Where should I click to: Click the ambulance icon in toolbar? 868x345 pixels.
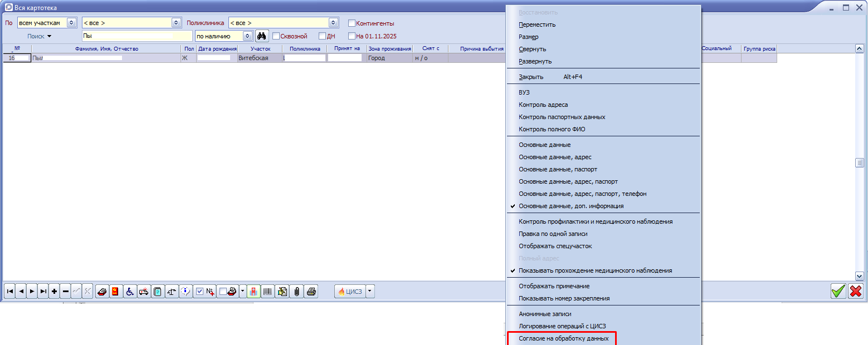pos(144,291)
